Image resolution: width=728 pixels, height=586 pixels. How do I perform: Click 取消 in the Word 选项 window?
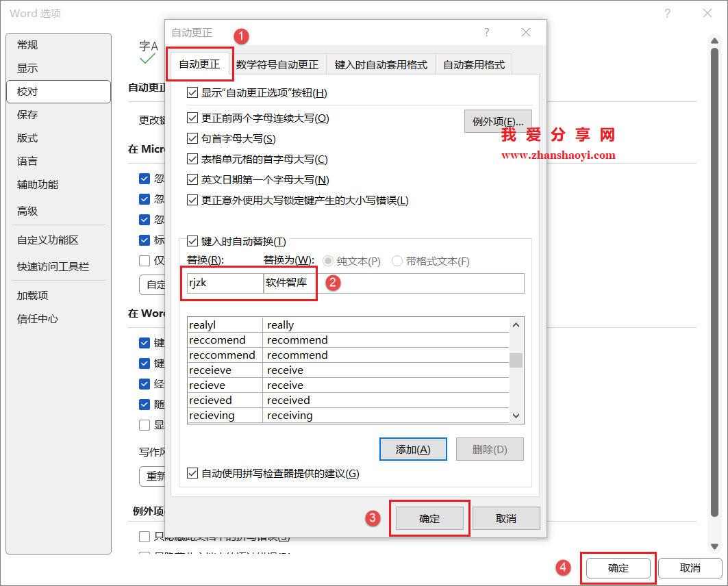click(690, 568)
